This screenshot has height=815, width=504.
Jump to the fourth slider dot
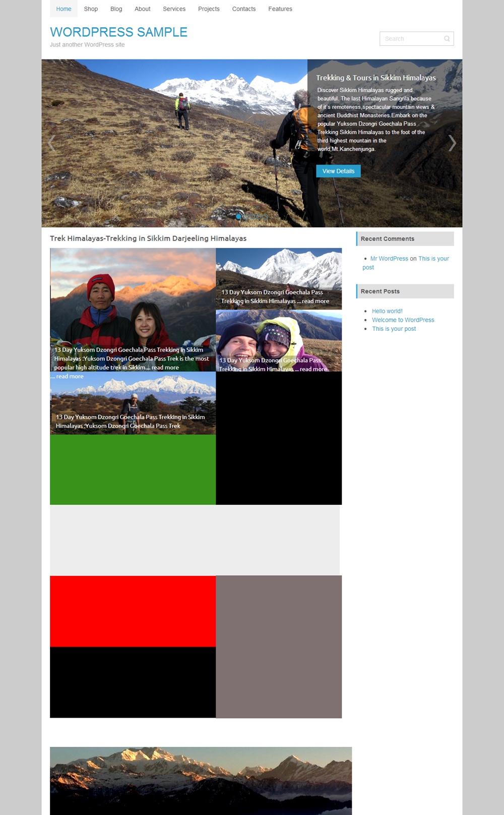pos(259,216)
